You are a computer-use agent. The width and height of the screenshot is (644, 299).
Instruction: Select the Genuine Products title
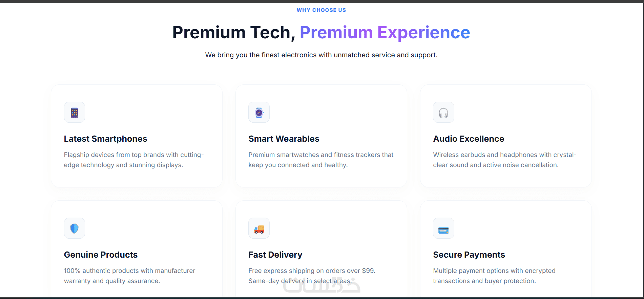point(101,255)
